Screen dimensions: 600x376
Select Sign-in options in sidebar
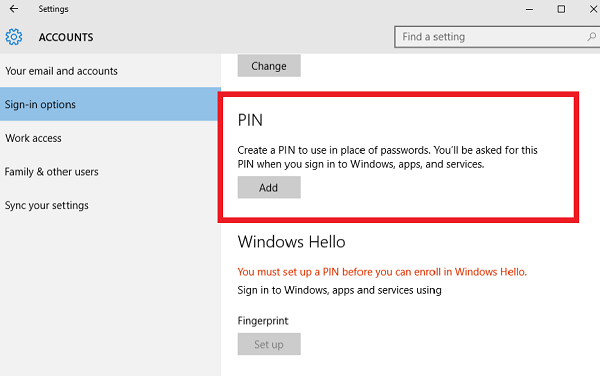(x=110, y=104)
